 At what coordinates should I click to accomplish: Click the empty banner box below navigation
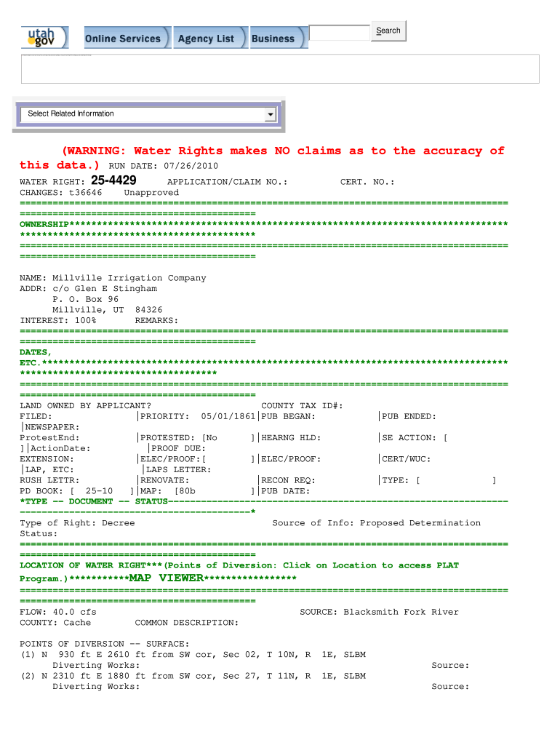tap(280, 69)
